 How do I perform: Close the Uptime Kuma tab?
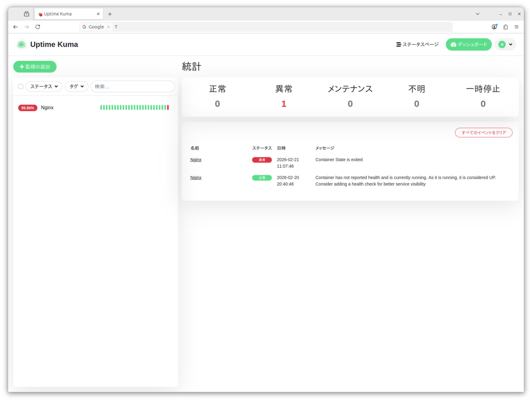coord(98,14)
